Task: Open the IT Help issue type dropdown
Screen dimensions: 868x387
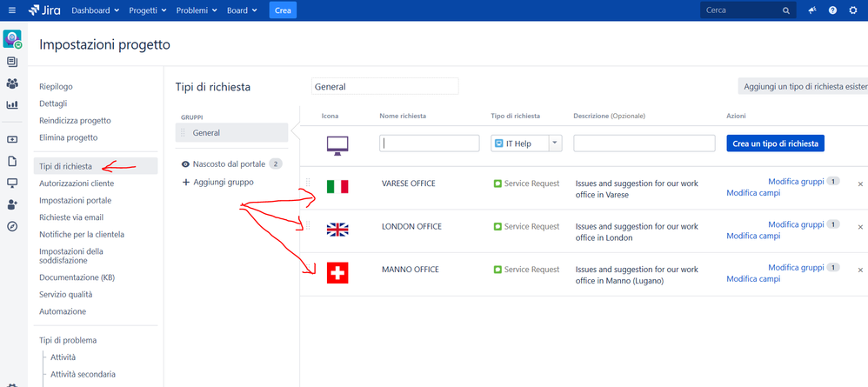Action: tap(526, 143)
